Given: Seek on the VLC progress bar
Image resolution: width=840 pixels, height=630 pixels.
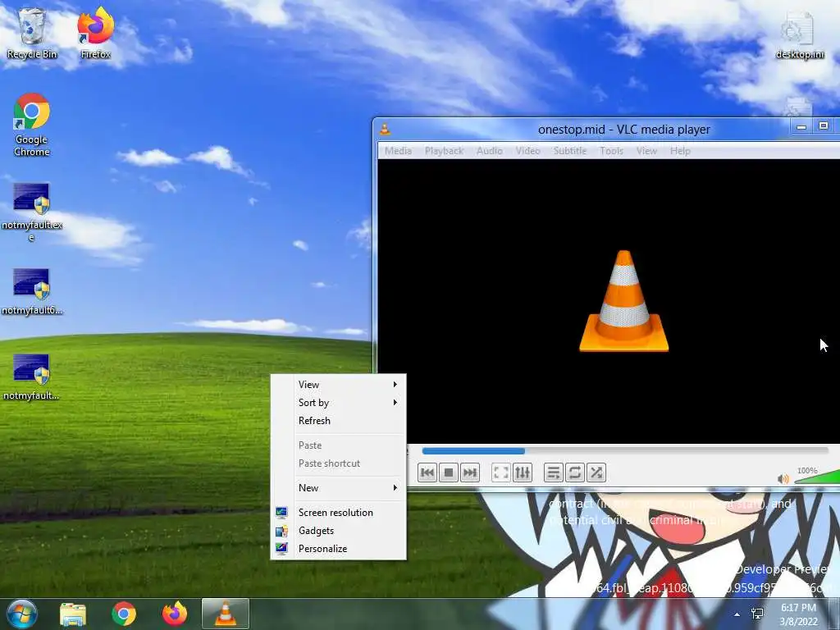Looking at the screenshot, I should pyautogui.click(x=624, y=451).
